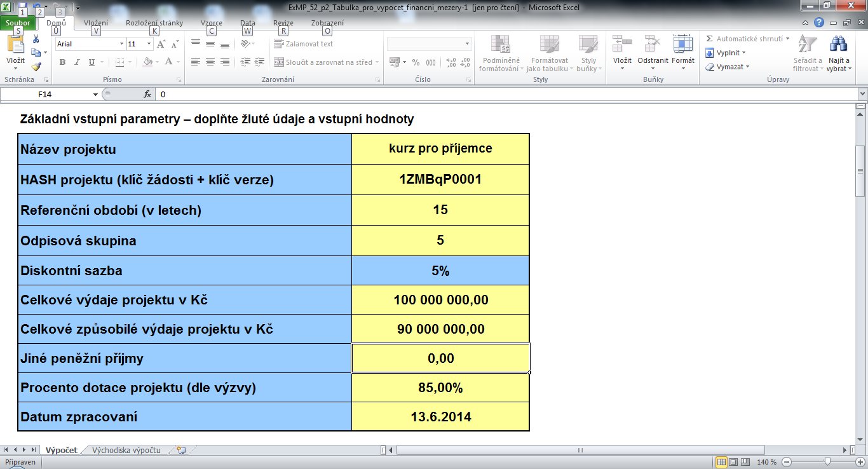Switch to the Vzorce tab
Image resolution: width=868 pixels, height=469 pixels.
coord(212,23)
